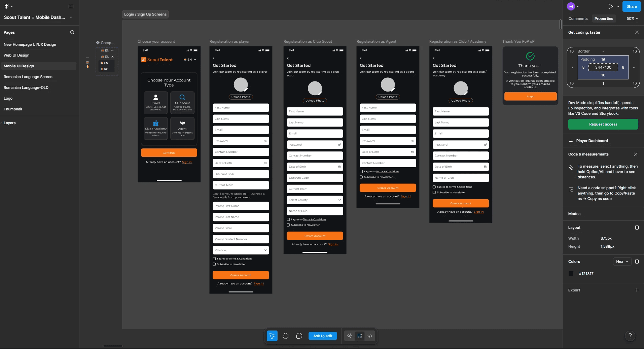Open the Select County dropdown
This screenshot has width=644, height=349.
coord(315,200)
